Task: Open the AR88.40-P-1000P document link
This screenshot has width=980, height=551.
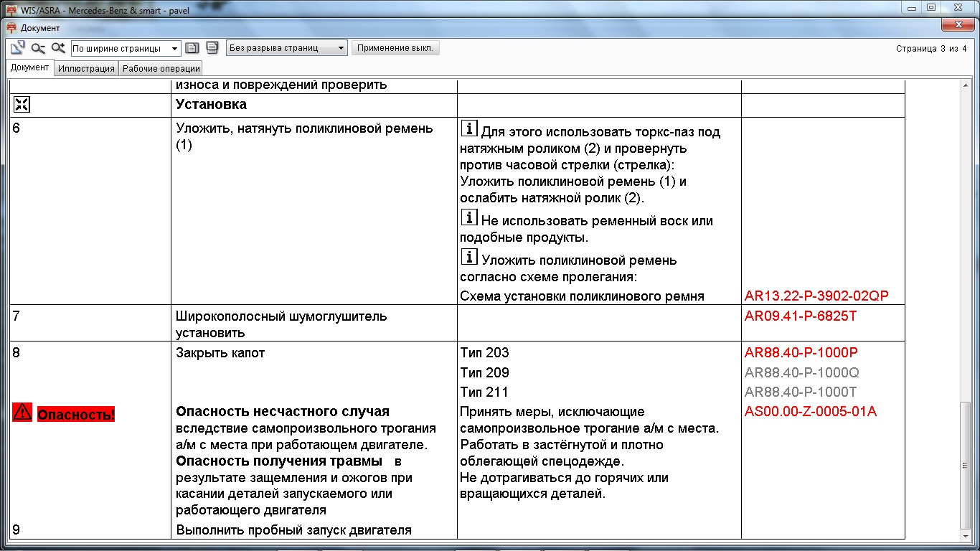Action: (x=801, y=353)
